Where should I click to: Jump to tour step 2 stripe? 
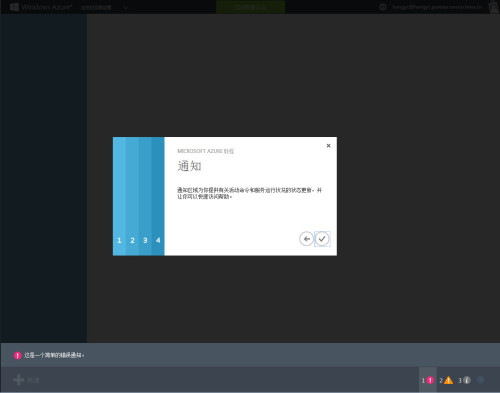tap(132, 196)
